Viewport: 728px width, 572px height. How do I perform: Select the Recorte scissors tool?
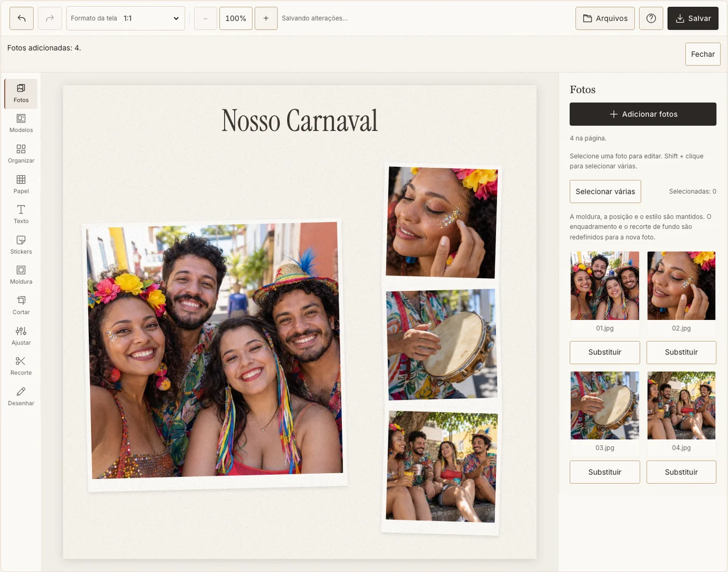[21, 366]
